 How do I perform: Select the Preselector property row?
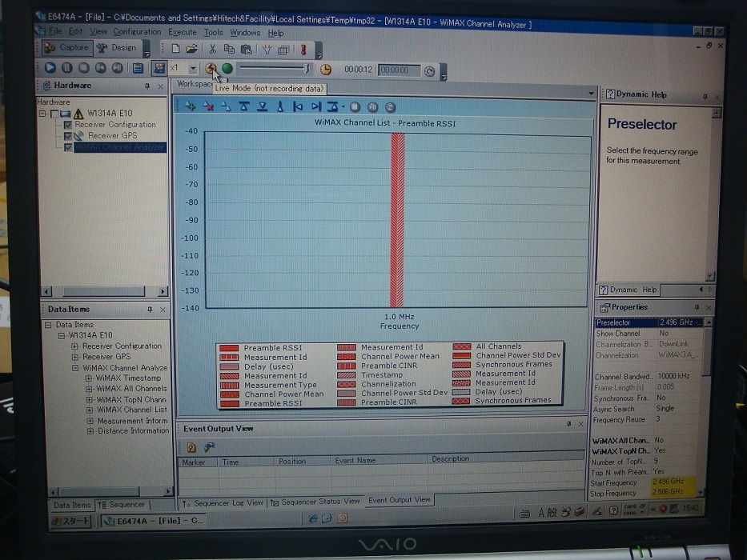(649, 322)
